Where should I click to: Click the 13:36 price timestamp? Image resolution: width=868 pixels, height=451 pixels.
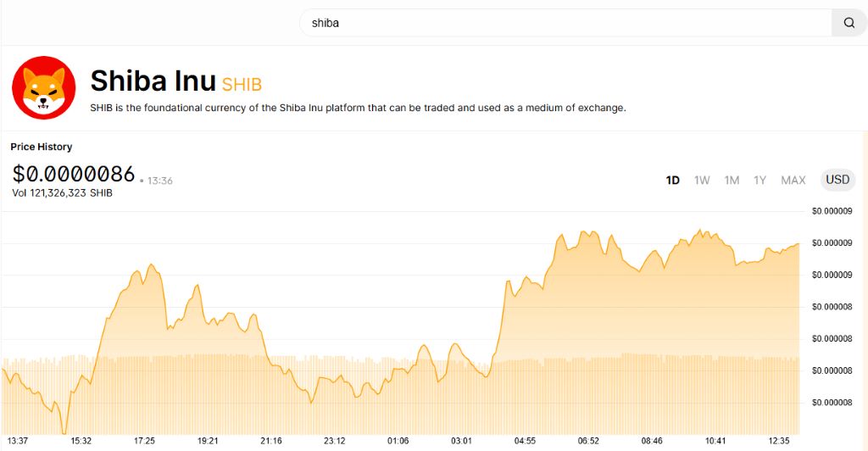coord(160,181)
